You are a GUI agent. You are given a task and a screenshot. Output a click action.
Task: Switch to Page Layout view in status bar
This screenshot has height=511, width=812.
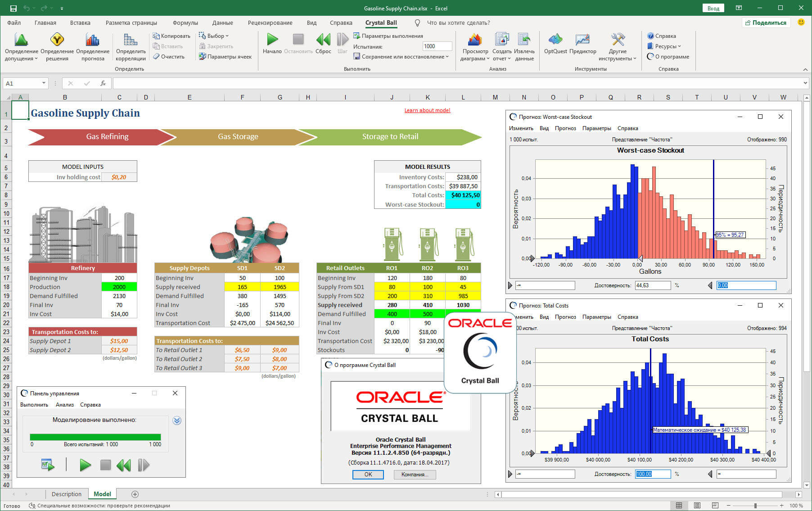pos(697,506)
